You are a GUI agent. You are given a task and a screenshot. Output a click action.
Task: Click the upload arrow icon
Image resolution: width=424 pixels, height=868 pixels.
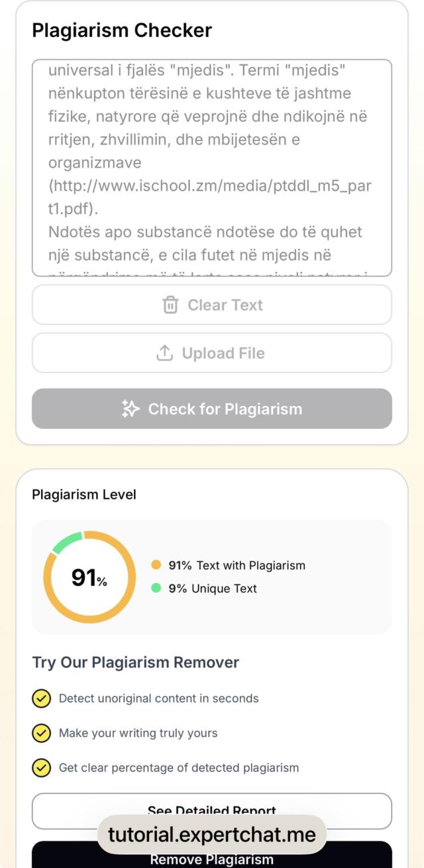(164, 354)
